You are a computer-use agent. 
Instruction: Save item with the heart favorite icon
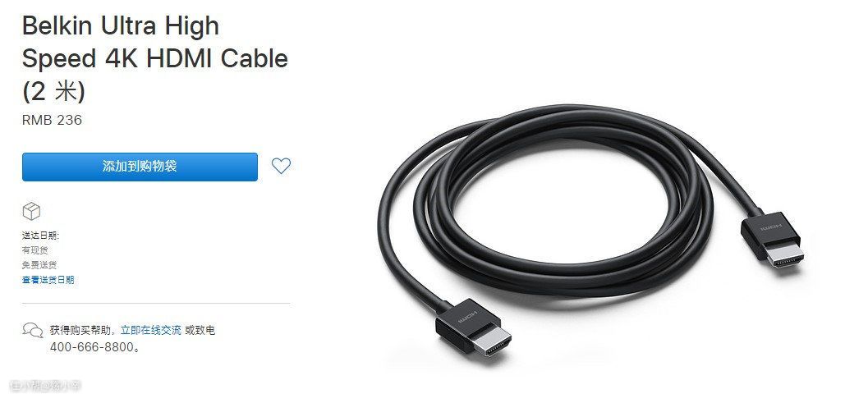click(x=281, y=166)
